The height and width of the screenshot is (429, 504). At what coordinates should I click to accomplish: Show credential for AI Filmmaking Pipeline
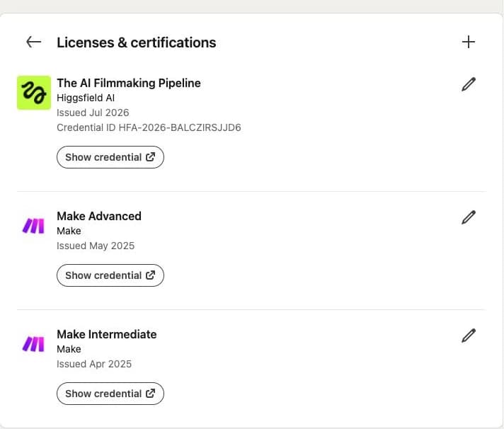(110, 157)
